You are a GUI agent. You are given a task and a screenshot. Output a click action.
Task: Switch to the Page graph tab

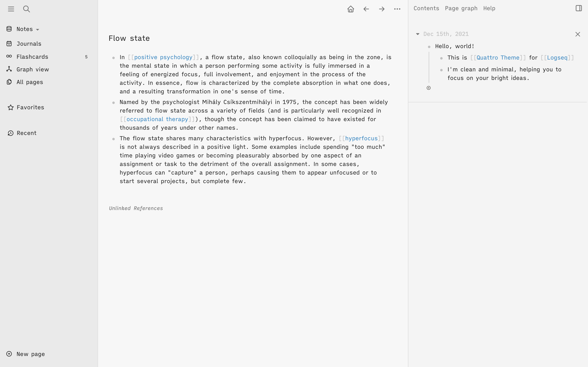pyautogui.click(x=461, y=8)
